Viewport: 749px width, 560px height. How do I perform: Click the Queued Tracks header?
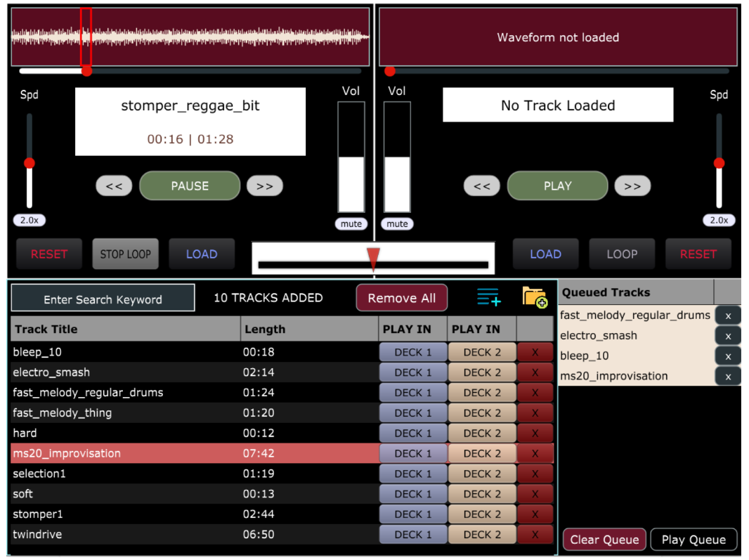635,292
